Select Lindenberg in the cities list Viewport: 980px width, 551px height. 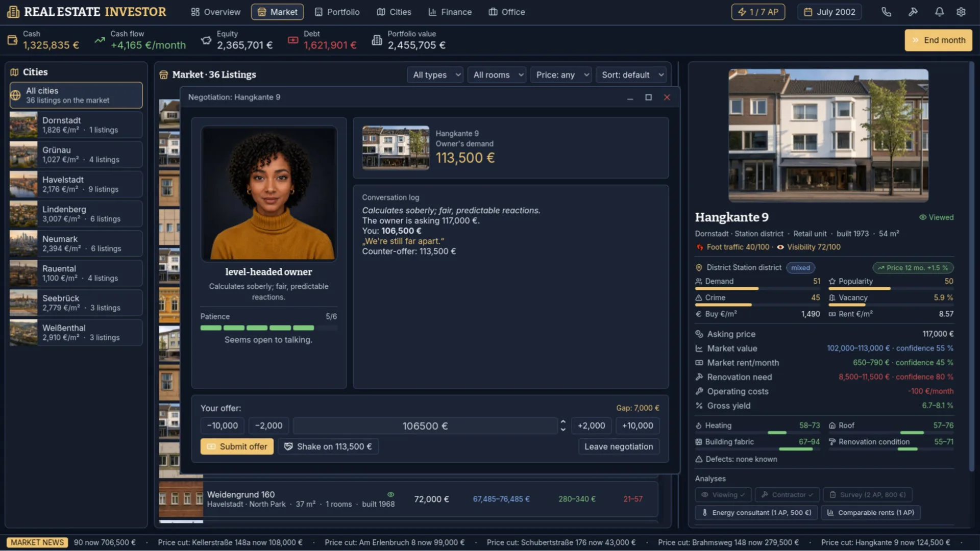(x=76, y=214)
